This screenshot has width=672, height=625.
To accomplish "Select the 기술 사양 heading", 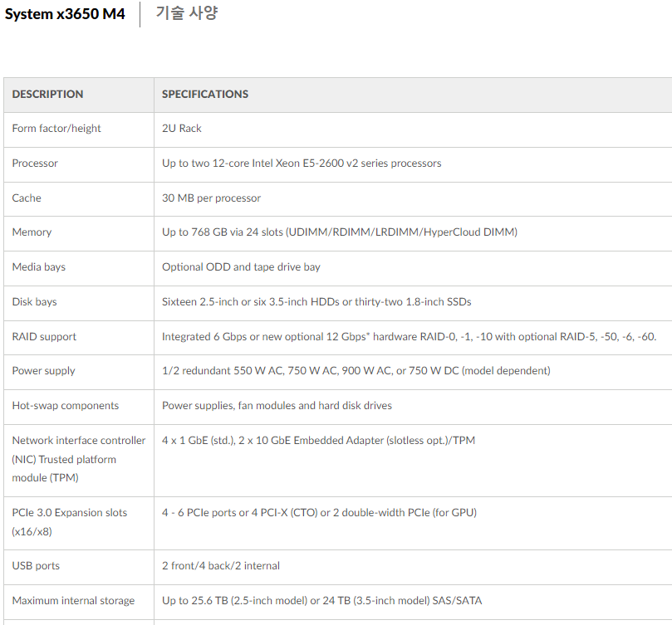I will point(187,12).
